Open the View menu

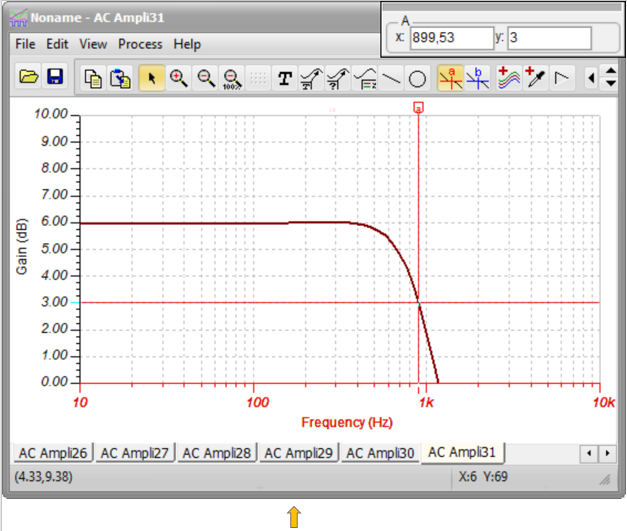coord(93,44)
